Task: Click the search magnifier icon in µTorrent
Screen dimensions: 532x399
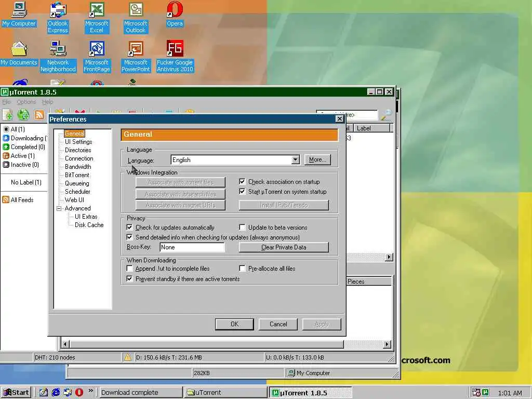Action: click(x=386, y=115)
